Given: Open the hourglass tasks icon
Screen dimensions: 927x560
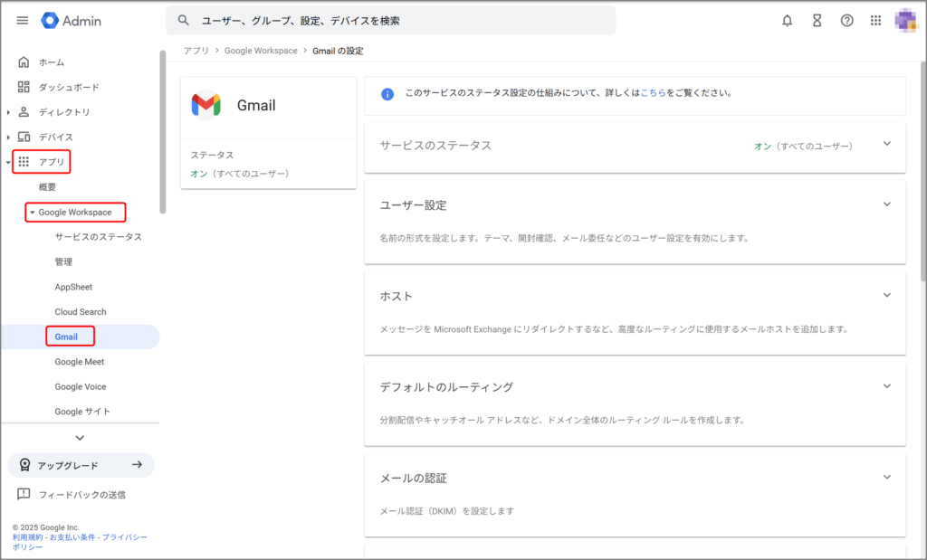Looking at the screenshot, I should (817, 21).
